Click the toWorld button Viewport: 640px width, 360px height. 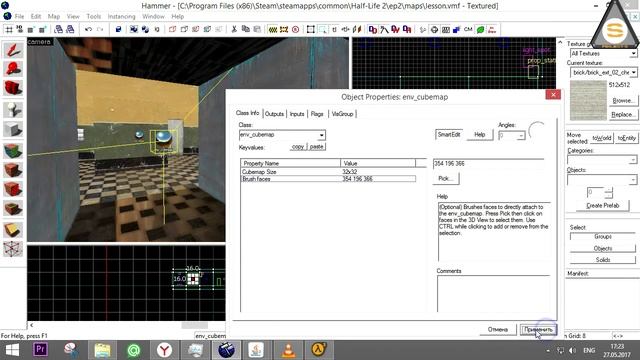[602, 138]
